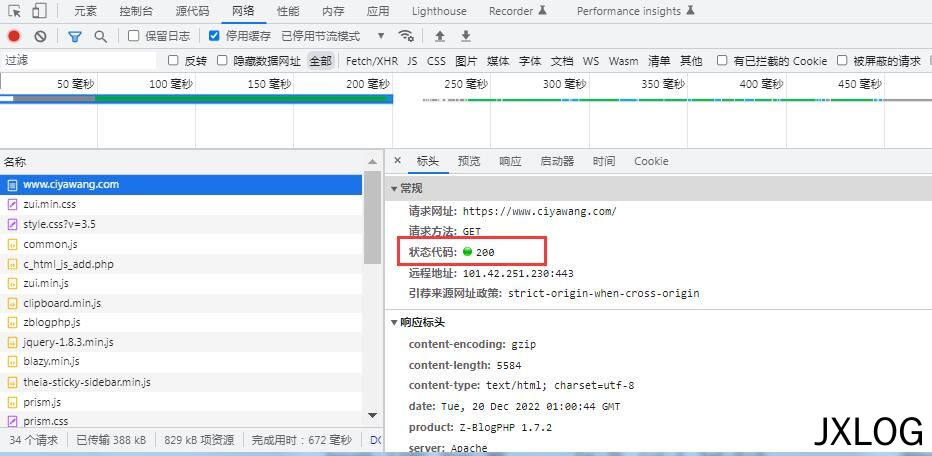
Task: Select the jquery-1.8.3.min.js request
Action: click(x=181, y=342)
